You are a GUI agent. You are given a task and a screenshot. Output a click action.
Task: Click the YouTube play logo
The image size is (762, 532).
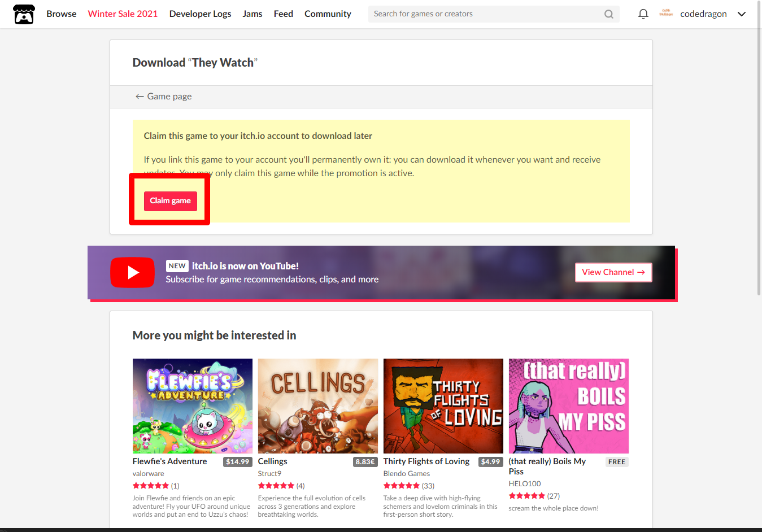[x=132, y=272]
